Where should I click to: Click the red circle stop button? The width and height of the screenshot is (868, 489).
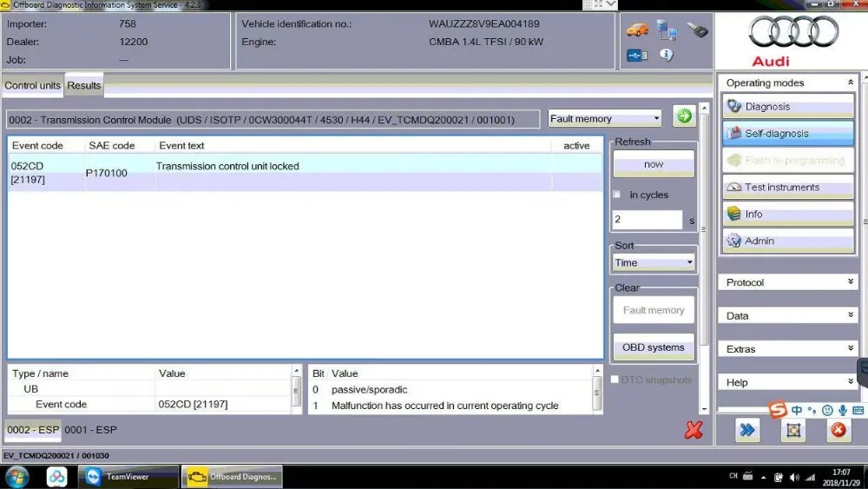coord(838,430)
